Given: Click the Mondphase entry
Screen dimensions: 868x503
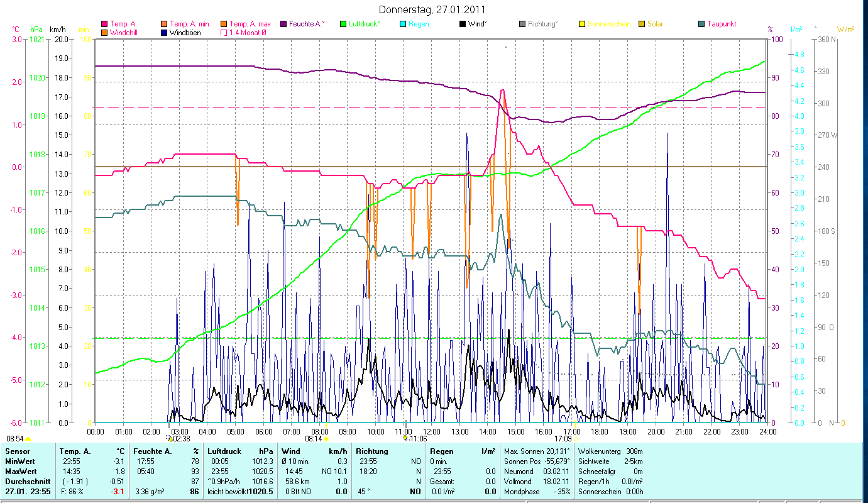Looking at the screenshot, I should 536,491.
